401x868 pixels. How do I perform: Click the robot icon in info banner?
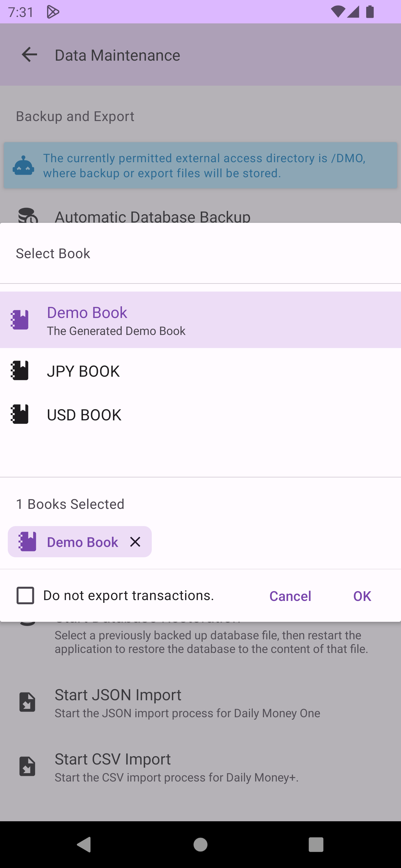pos(23,166)
